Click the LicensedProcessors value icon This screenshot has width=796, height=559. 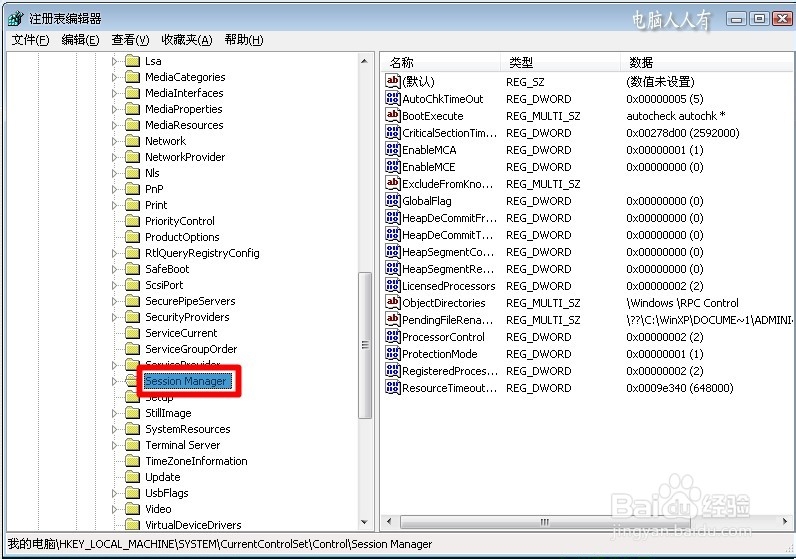pos(393,285)
